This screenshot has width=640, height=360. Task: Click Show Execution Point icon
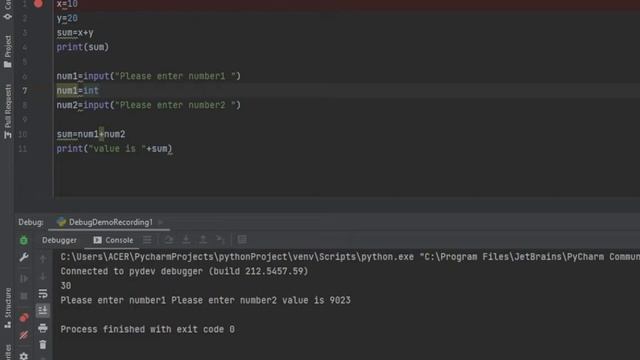click(147, 240)
